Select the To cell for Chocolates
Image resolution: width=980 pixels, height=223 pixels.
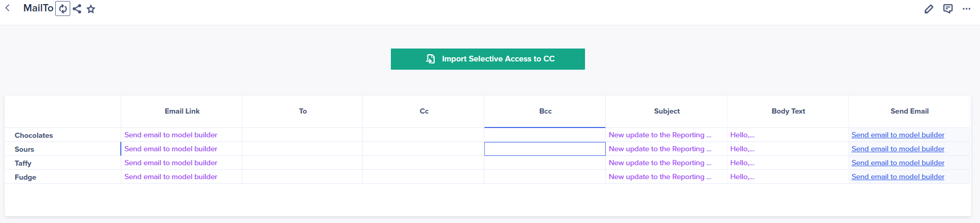302,135
